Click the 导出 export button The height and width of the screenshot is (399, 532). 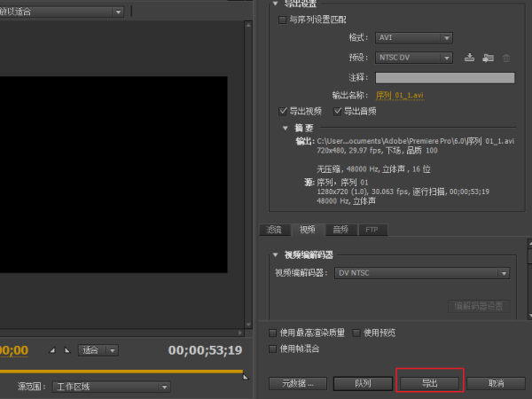point(429,382)
